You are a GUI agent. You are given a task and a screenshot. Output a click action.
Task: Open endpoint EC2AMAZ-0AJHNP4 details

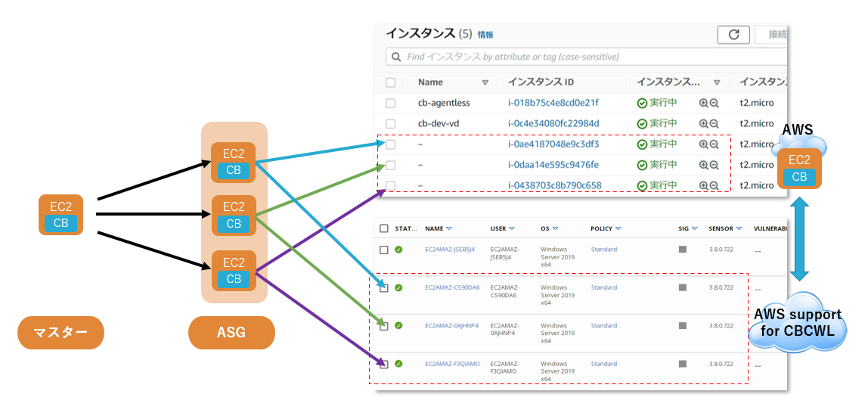coord(451,325)
